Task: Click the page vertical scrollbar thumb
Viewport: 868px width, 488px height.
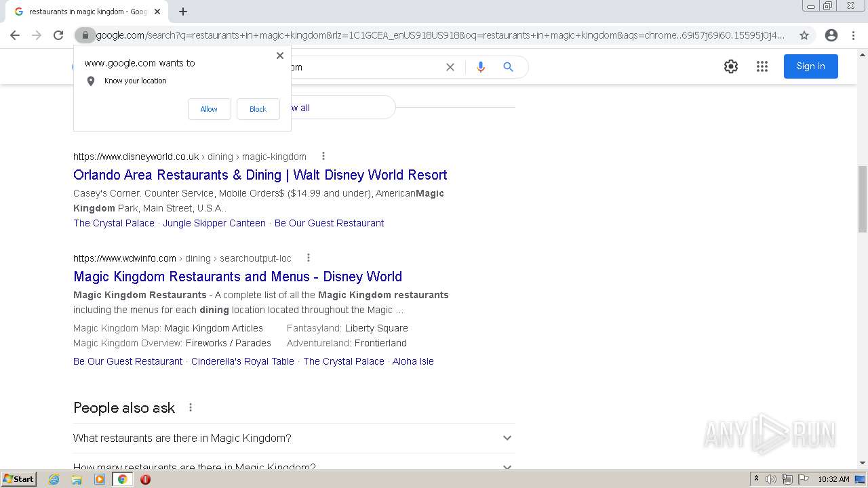Action: 863,199
